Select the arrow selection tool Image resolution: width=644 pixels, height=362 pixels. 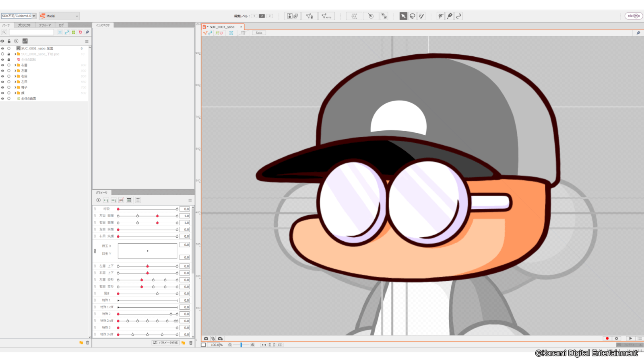pyautogui.click(x=403, y=16)
